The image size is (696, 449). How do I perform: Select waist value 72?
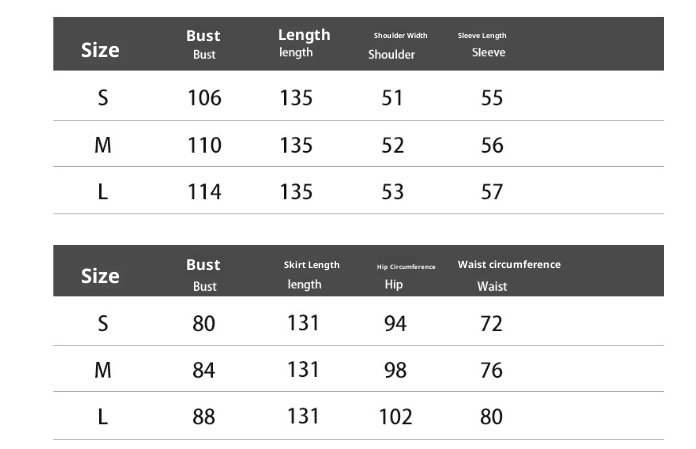tap(491, 324)
